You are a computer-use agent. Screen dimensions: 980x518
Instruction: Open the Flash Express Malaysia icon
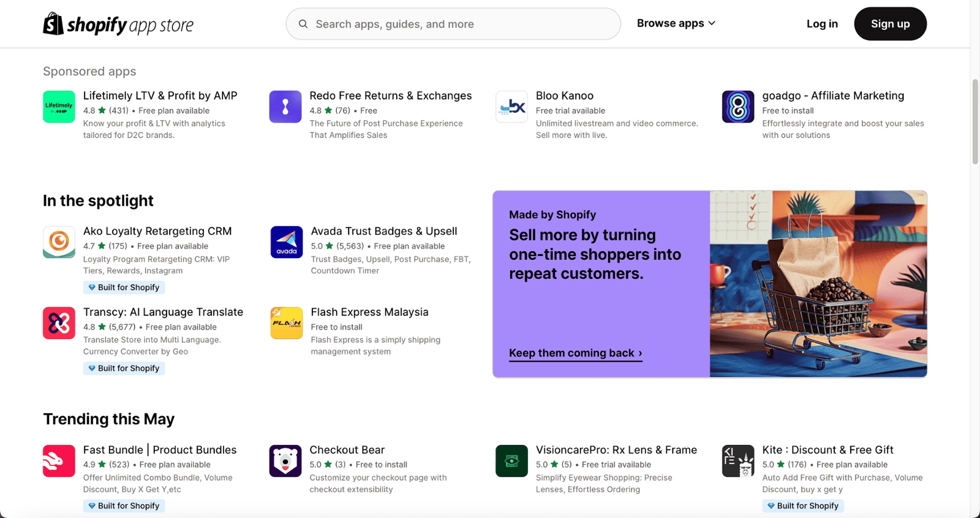point(287,323)
